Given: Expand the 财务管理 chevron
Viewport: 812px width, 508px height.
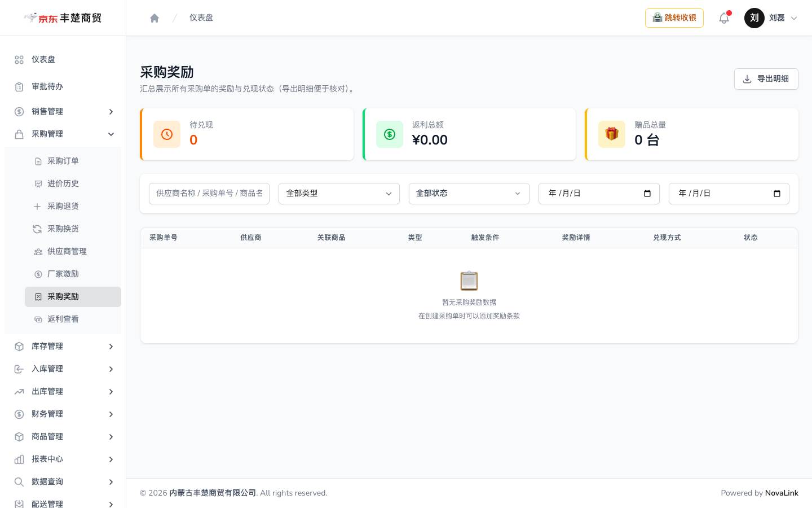Looking at the screenshot, I should [x=111, y=414].
